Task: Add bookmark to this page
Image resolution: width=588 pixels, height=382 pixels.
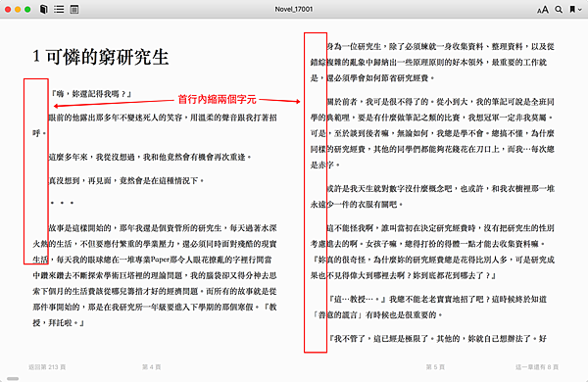Action: (x=572, y=10)
